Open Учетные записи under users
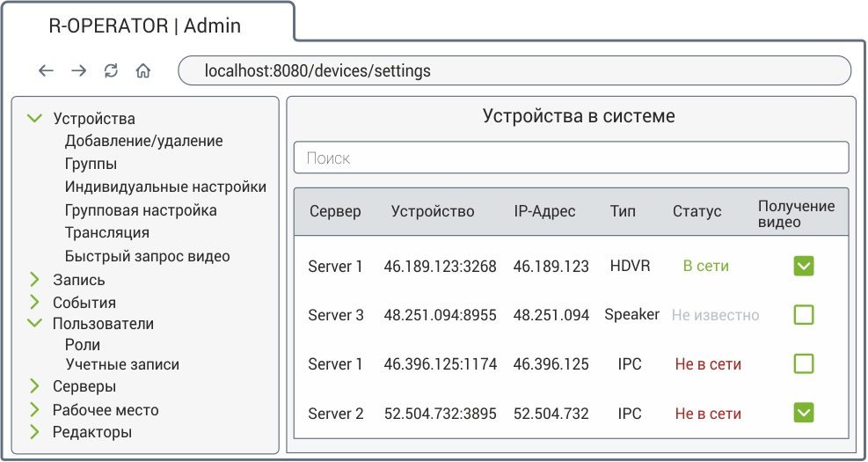Screen dimensions: 868x462 coord(122,364)
